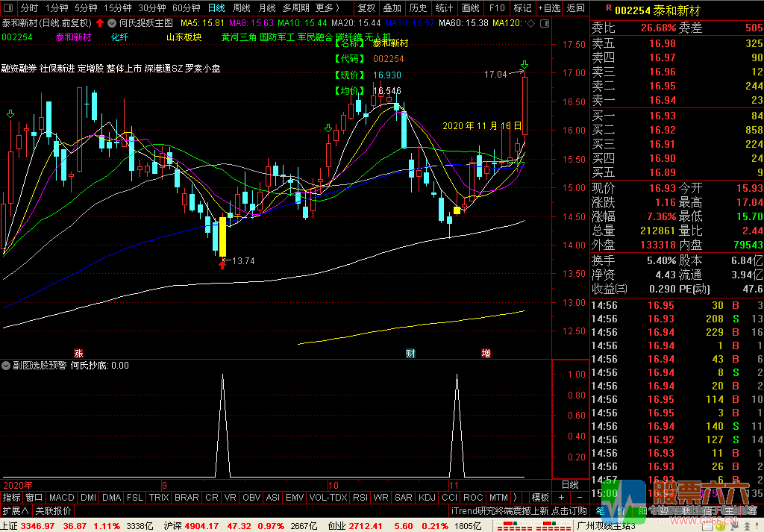The width and height of the screenshot is (764, 532).
Task: Open the 何氏捉妖主图 indicator dropdown circle
Action: (x=112, y=22)
